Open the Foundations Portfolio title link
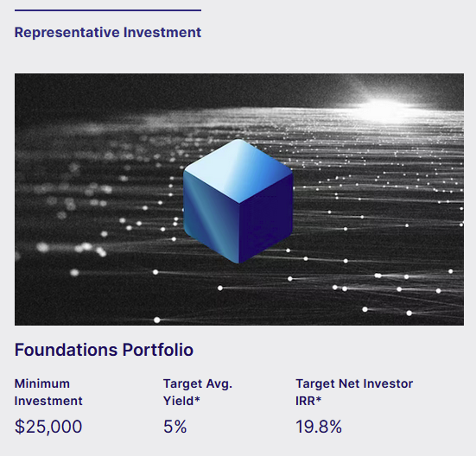The image size is (476, 456). [x=104, y=350]
